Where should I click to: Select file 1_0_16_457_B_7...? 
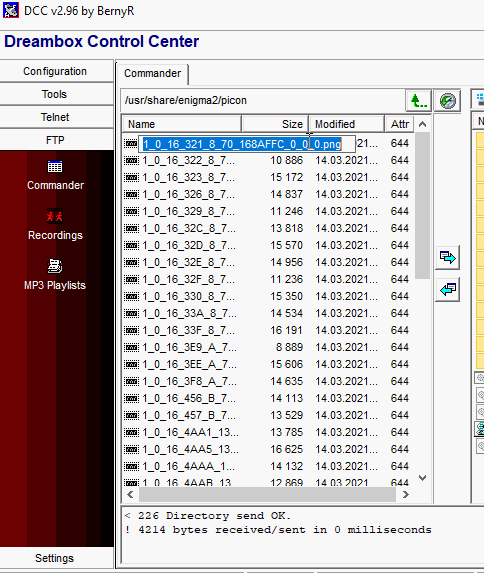(189, 415)
